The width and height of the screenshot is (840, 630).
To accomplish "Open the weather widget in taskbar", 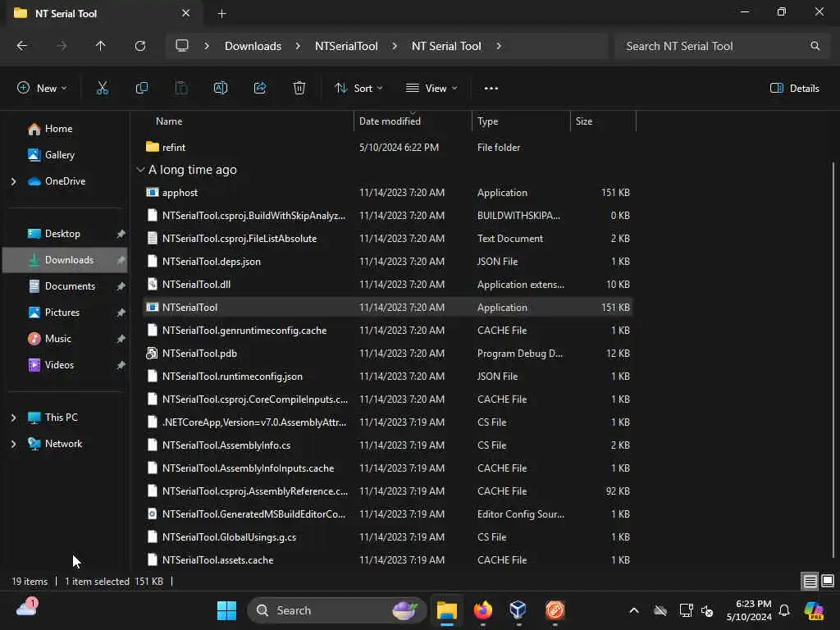I will point(27,607).
